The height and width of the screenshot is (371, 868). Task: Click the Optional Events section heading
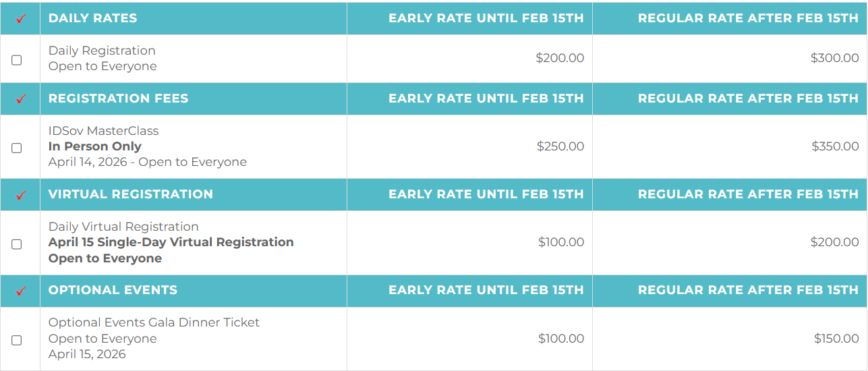point(113,290)
